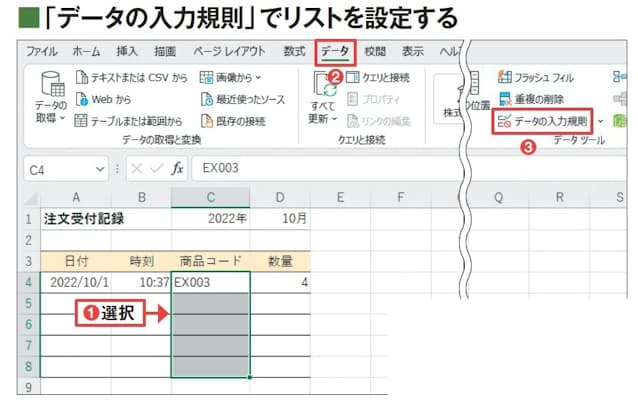Viewport: 638px width, 407px height.
Task: Click quantity cell containing 4
Action: pyautogui.click(x=280, y=282)
